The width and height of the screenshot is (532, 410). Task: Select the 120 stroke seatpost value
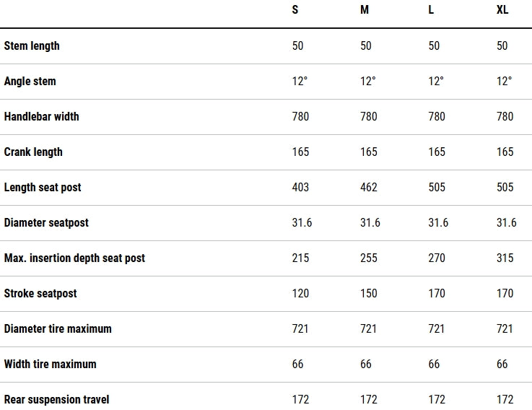pos(300,293)
